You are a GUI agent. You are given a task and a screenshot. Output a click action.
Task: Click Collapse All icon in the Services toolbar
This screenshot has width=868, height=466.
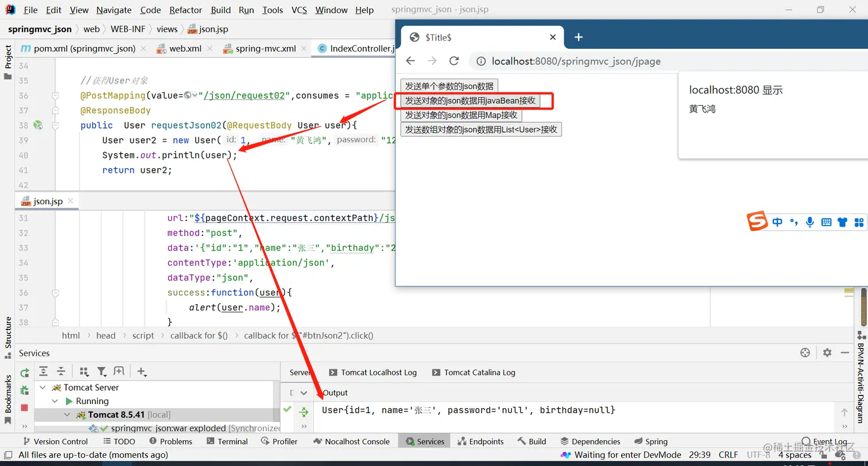tap(61, 372)
